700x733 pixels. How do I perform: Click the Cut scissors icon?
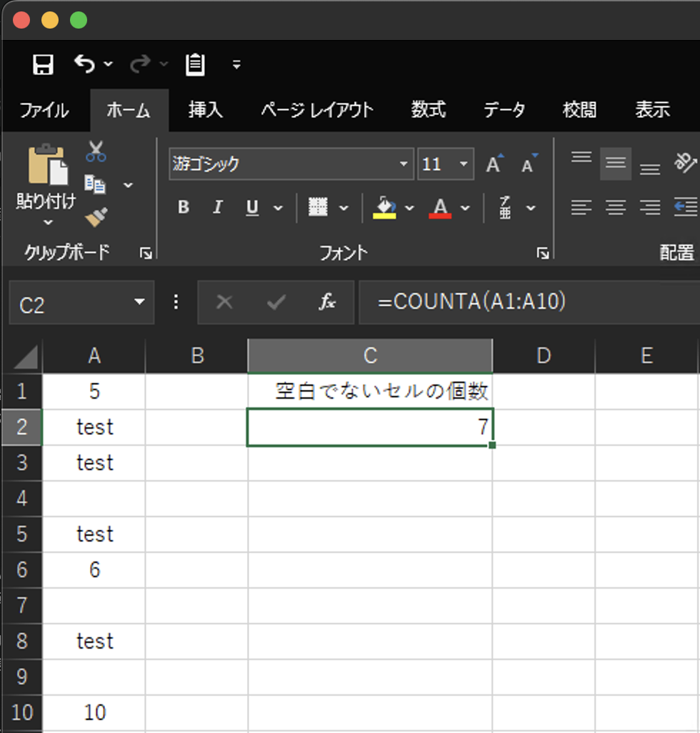(94, 151)
